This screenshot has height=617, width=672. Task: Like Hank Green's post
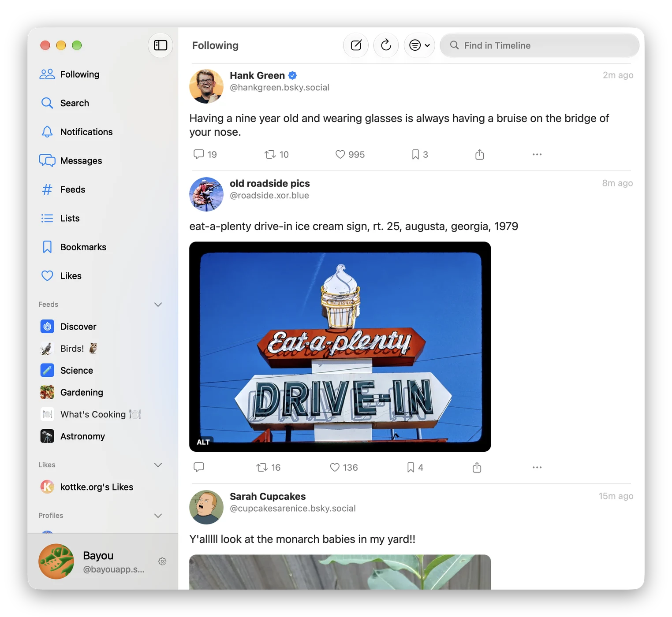(350, 155)
